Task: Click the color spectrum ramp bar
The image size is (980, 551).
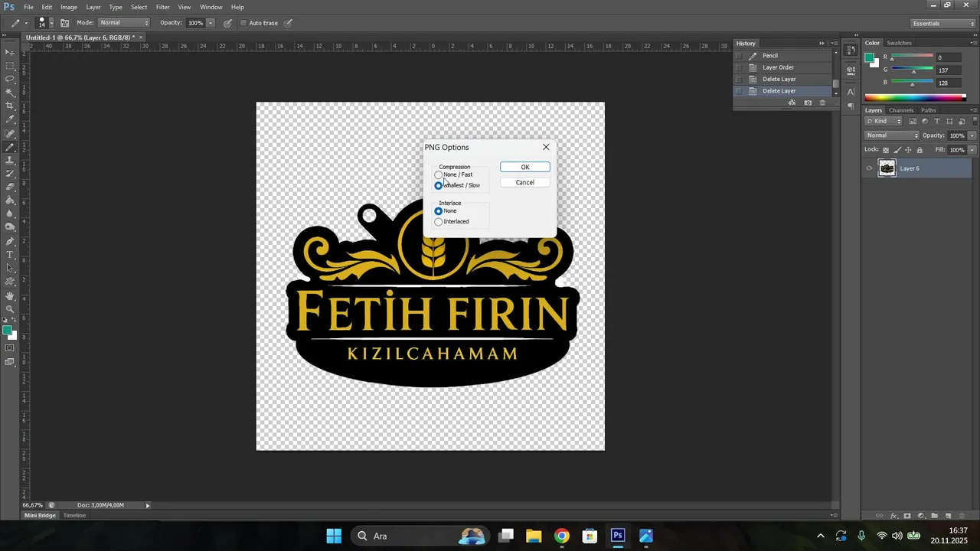Action: (915, 98)
